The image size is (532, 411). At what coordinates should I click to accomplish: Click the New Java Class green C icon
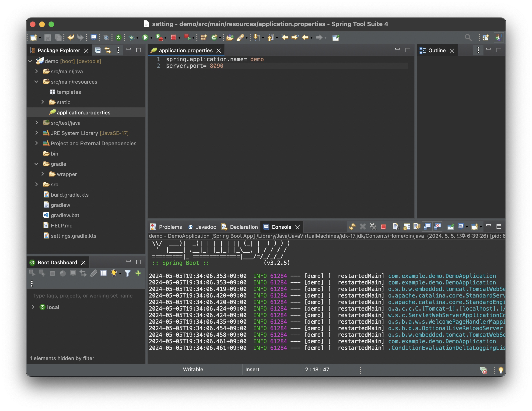pos(214,38)
